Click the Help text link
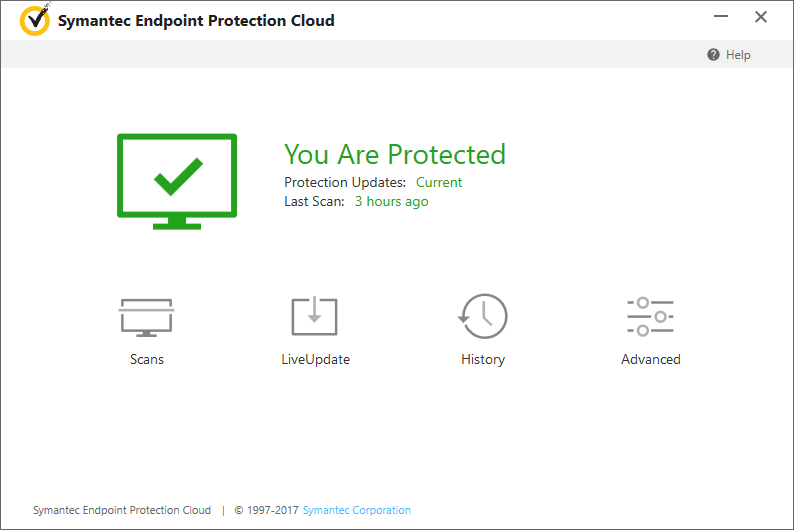 tap(738, 55)
